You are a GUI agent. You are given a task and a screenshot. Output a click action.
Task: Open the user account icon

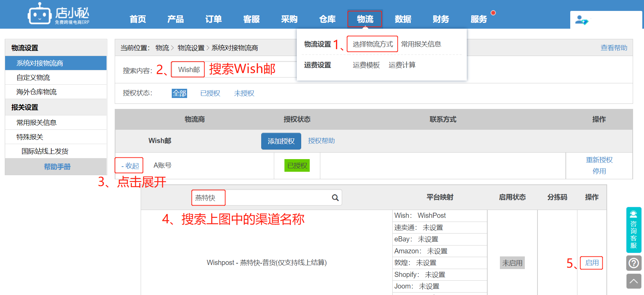(582, 20)
